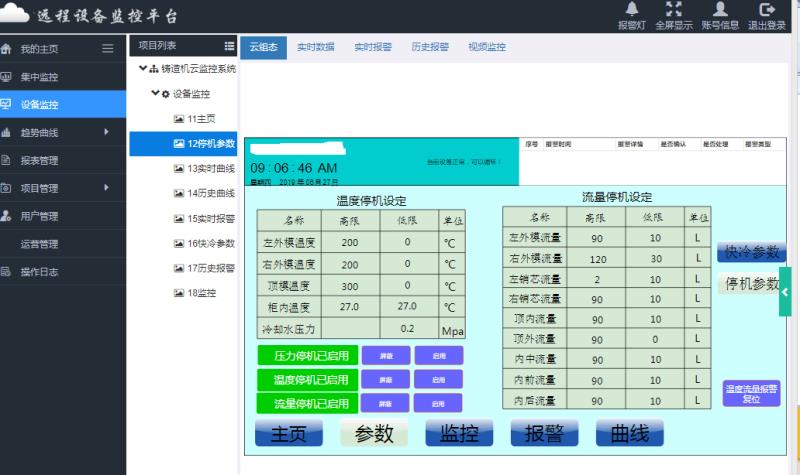Expand the 趋势曲线 submenu arrow
The image size is (800, 475).
(106, 132)
